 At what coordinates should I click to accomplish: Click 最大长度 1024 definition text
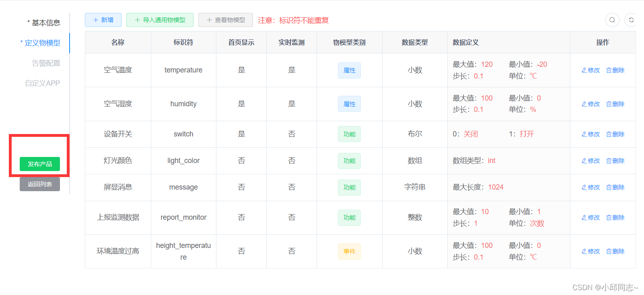[x=478, y=187]
